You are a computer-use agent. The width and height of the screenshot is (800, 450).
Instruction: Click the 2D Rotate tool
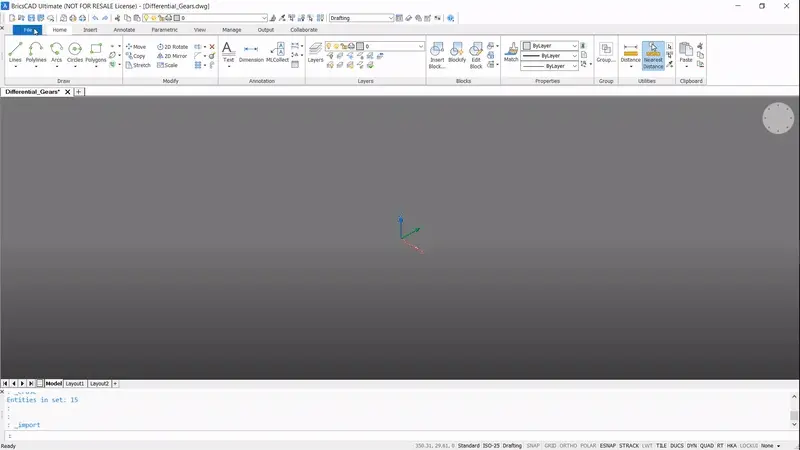click(172, 46)
